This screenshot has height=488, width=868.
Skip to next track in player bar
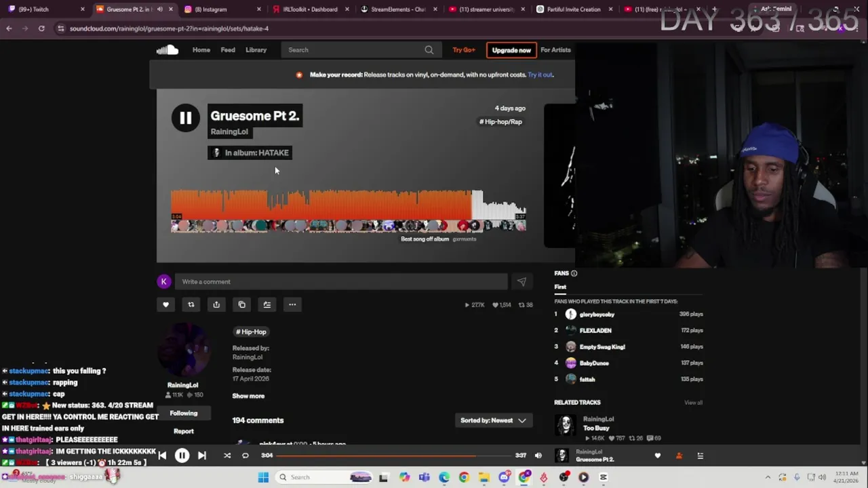click(202, 455)
